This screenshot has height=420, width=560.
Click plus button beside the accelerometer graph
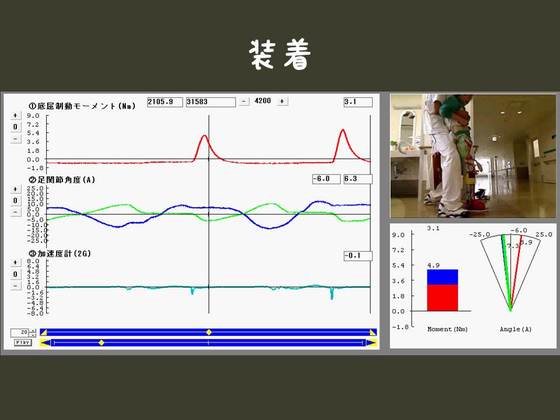(15, 262)
